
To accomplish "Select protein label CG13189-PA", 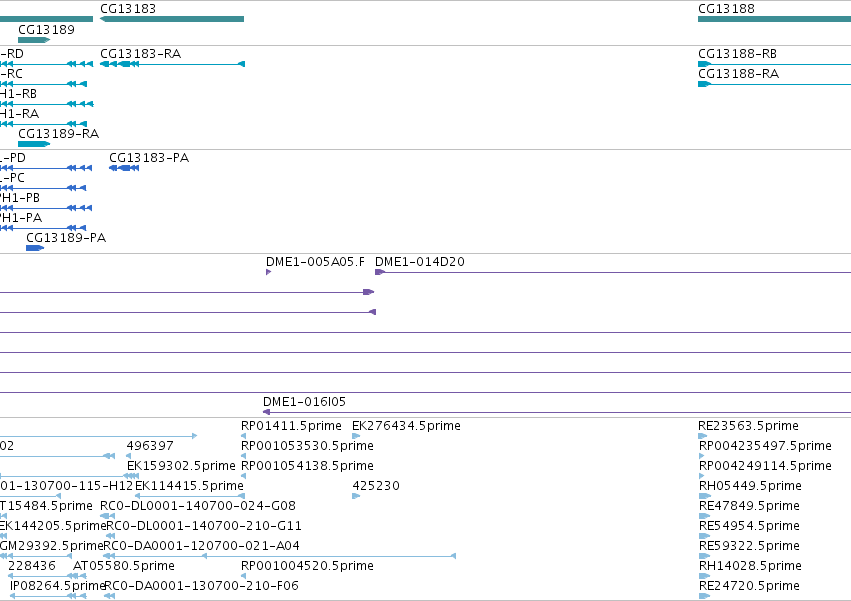I will (x=66, y=238).
